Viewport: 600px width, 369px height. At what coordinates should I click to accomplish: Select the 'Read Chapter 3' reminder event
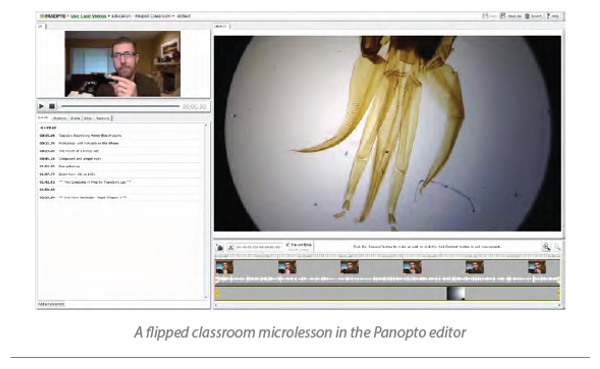(120, 198)
